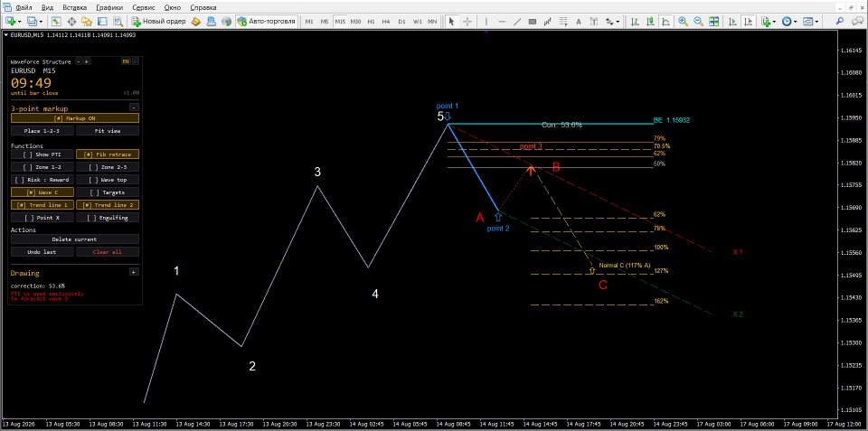The image size is (868, 431).
Task: Toggle Engulfing function
Action: (x=108, y=218)
